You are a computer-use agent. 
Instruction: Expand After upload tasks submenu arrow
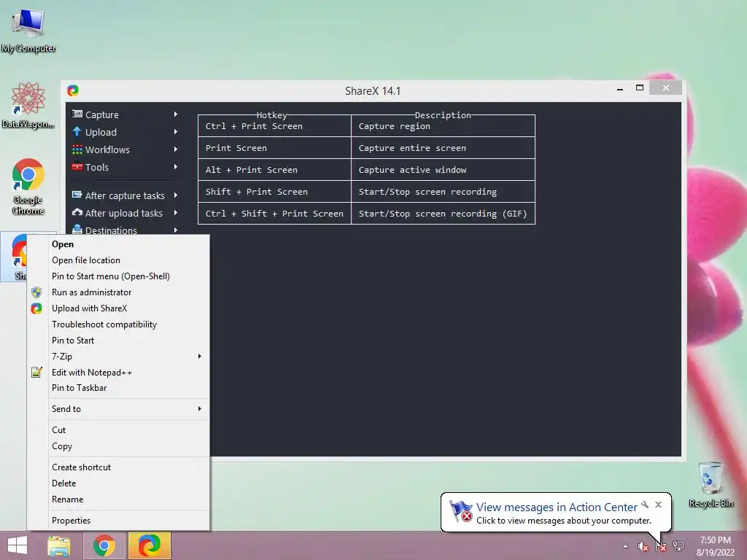point(175,212)
